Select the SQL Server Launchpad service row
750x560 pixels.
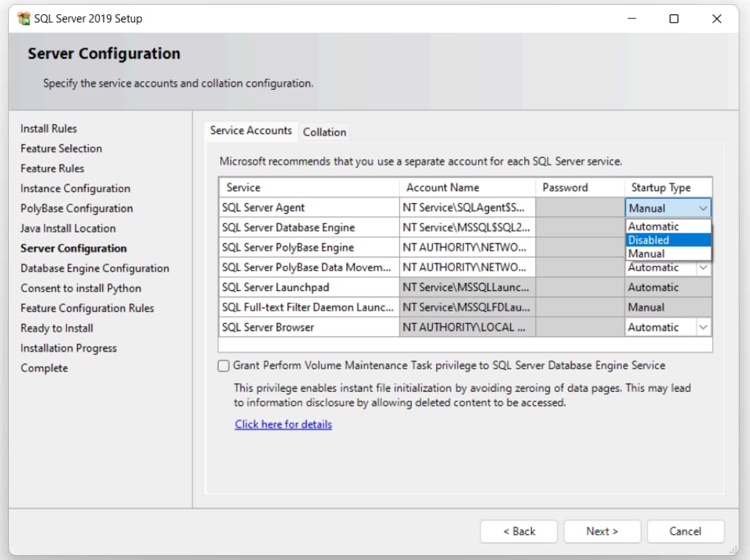(308, 287)
